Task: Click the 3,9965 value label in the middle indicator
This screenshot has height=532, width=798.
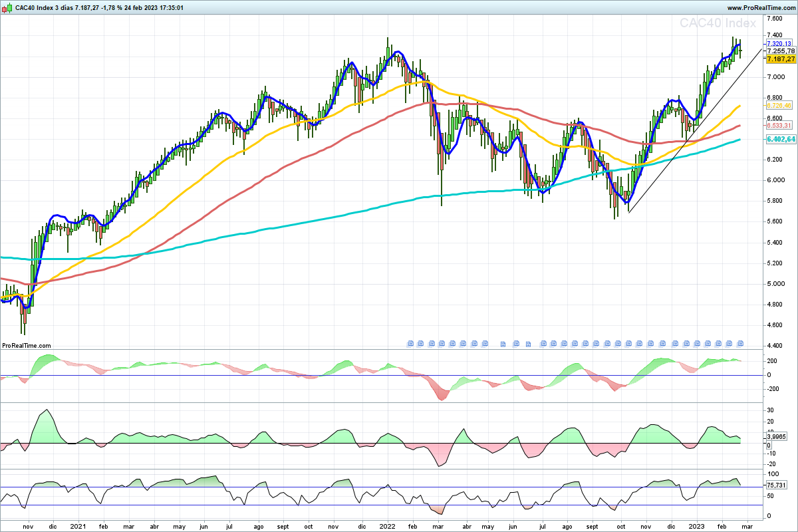Action: click(x=777, y=437)
